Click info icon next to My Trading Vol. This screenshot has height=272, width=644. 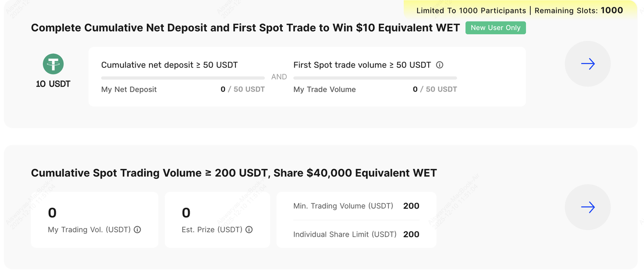tap(137, 230)
